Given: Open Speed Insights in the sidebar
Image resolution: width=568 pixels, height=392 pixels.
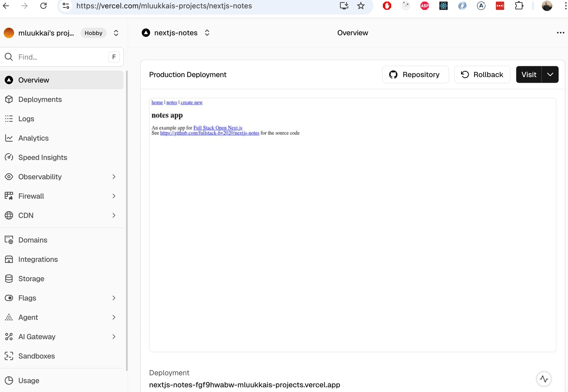Looking at the screenshot, I should pyautogui.click(x=62, y=157).
